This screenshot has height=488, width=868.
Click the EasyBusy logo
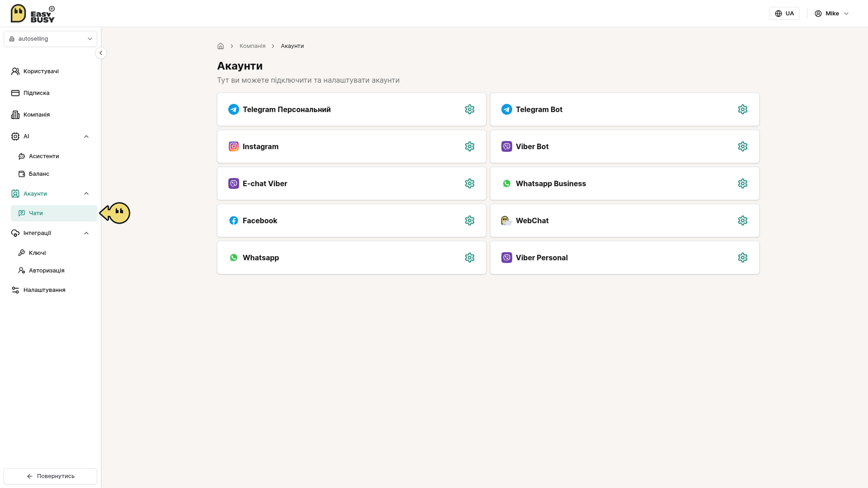point(33,14)
